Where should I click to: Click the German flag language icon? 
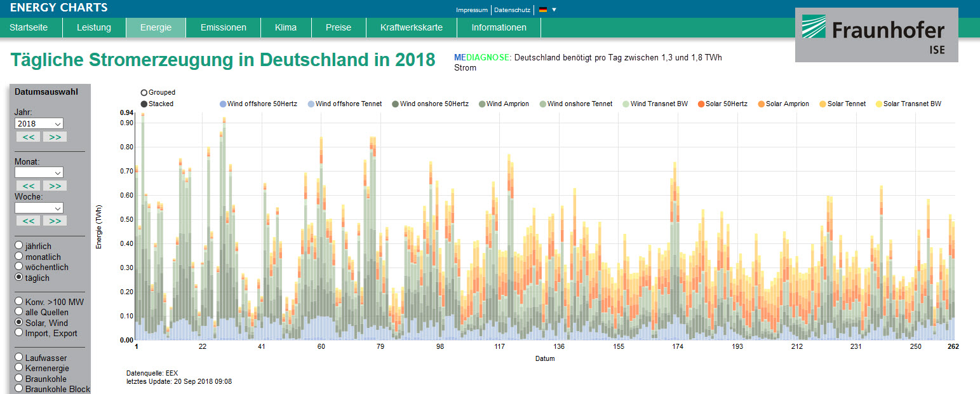pyautogui.click(x=542, y=10)
